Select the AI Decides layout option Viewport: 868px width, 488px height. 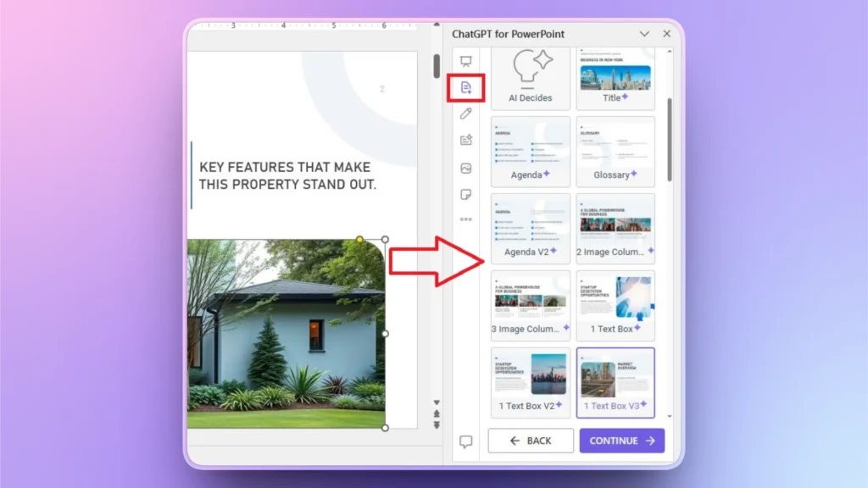tap(530, 76)
